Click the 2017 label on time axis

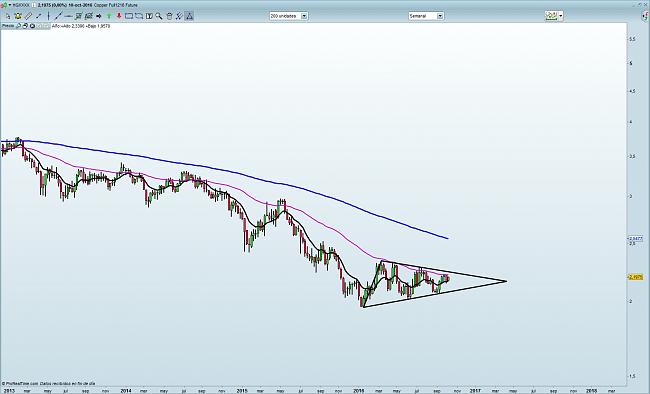click(x=475, y=390)
